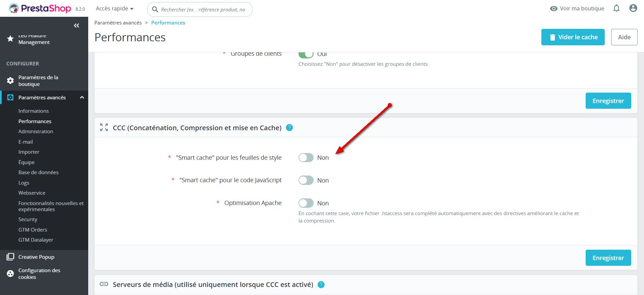Click the Vider le cache button
The image size is (644, 295).
coord(573,37)
